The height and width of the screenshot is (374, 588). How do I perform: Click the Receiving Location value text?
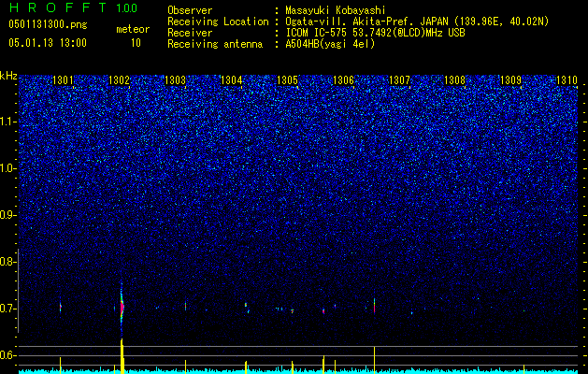point(417,22)
